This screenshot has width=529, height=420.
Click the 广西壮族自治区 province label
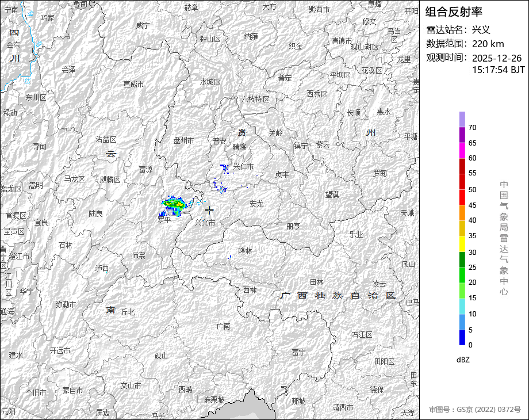(x=338, y=295)
